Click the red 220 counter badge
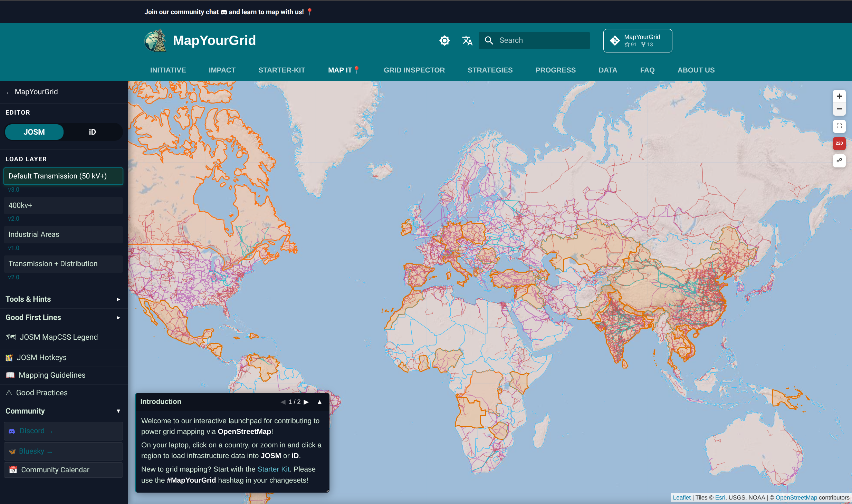Screen dimensions: 852x504 pos(839,143)
